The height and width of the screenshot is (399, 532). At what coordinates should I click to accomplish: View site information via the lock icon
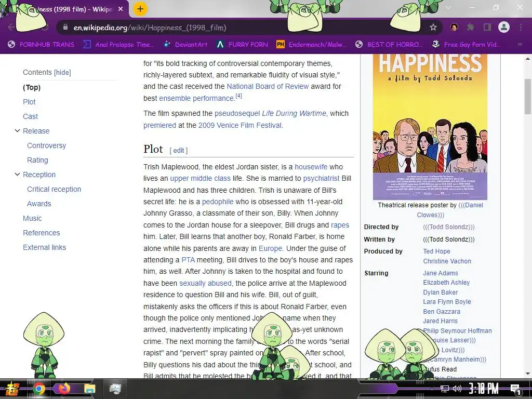tap(65, 28)
